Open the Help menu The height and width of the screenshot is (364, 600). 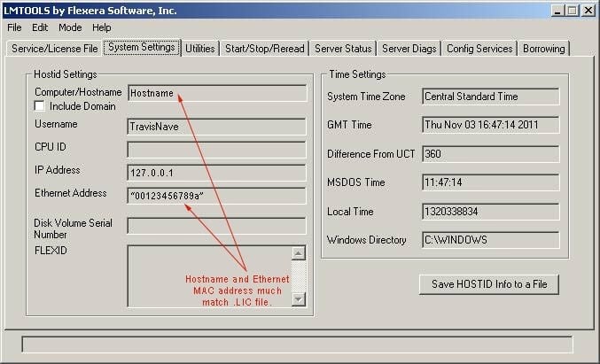click(101, 27)
